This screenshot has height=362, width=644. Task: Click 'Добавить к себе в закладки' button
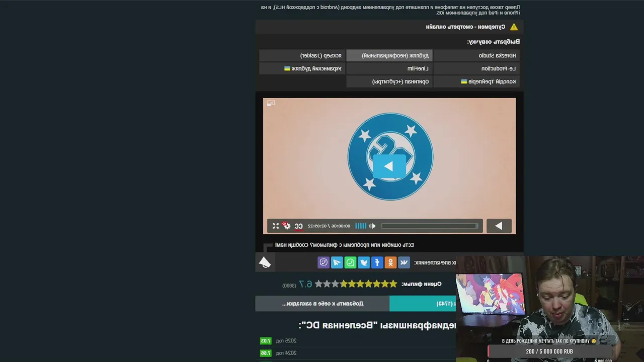(x=323, y=304)
